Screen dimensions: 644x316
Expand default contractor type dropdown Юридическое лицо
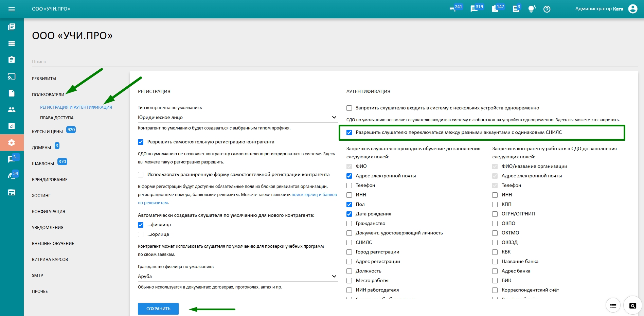tap(237, 117)
